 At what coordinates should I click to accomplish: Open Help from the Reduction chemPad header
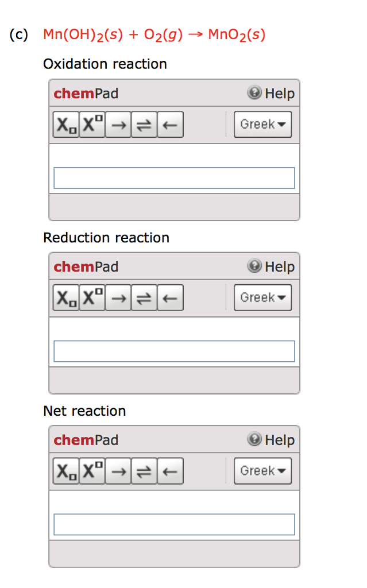point(271,266)
